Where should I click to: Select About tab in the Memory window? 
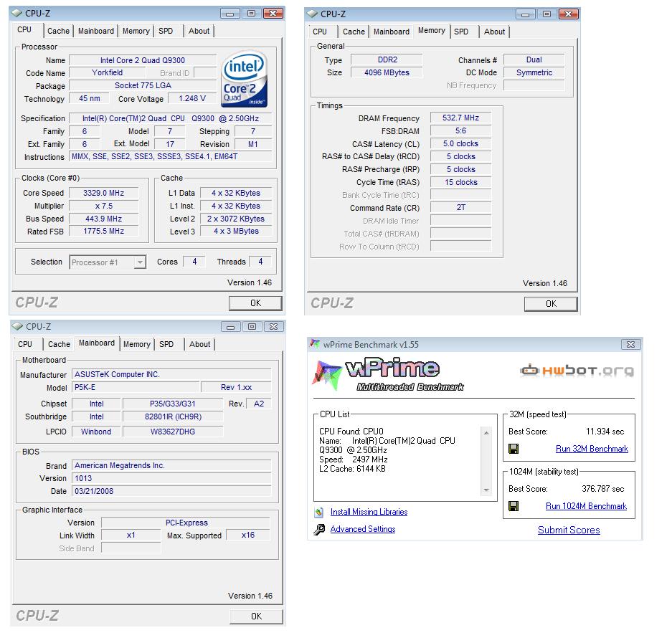494,32
